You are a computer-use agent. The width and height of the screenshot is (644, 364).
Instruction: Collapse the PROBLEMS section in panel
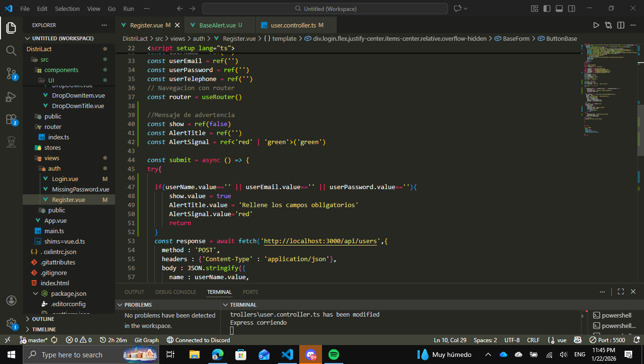pyautogui.click(x=138, y=305)
